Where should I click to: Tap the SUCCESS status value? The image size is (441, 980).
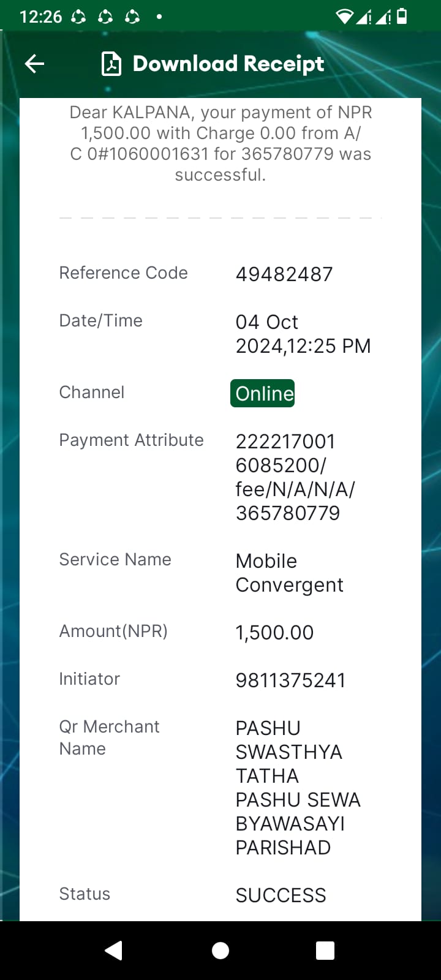coord(281,895)
